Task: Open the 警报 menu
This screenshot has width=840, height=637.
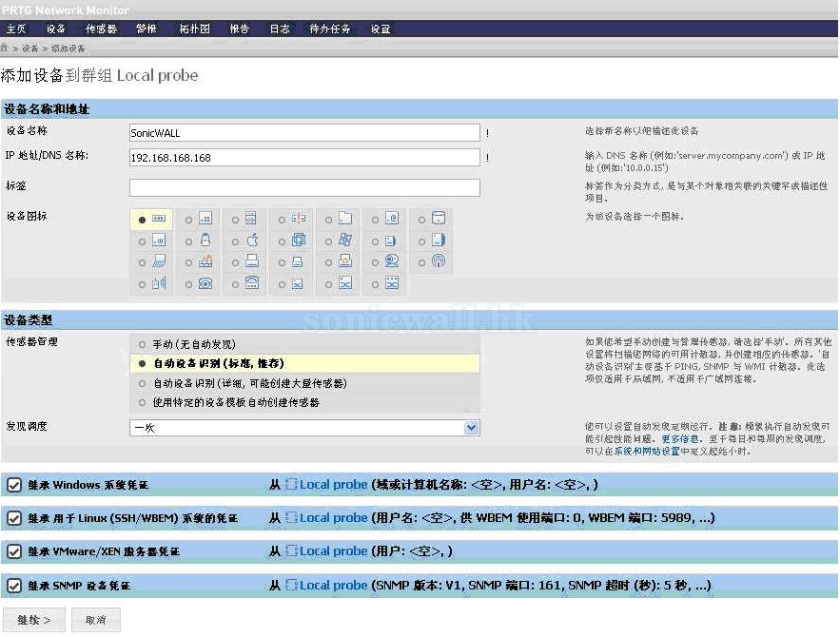Action: point(147,29)
